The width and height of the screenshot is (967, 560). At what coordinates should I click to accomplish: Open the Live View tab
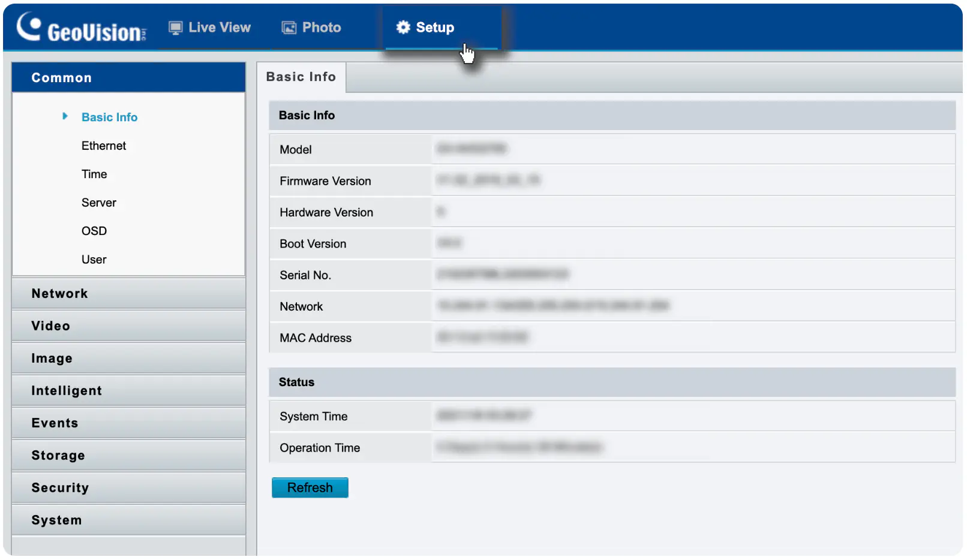pyautogui.click(x=210, y=28)
